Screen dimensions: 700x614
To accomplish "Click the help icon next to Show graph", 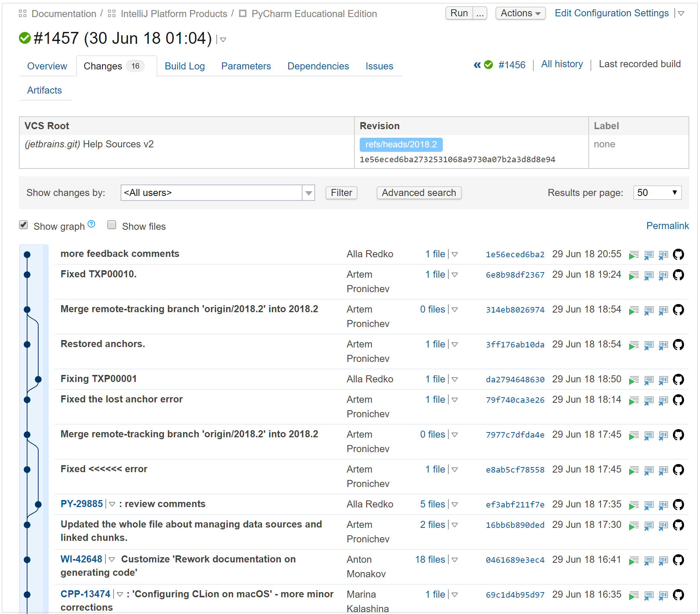I will (x=91, y=224).
